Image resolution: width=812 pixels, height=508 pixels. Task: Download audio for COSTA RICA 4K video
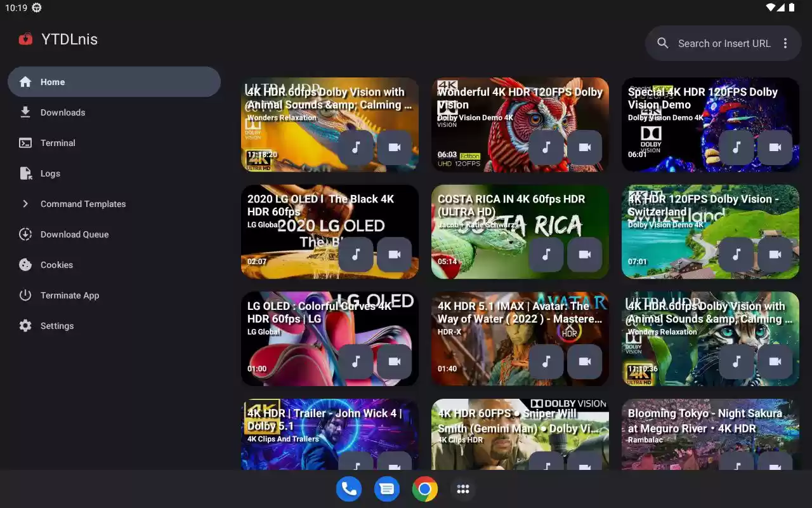(x=546, y=255)
